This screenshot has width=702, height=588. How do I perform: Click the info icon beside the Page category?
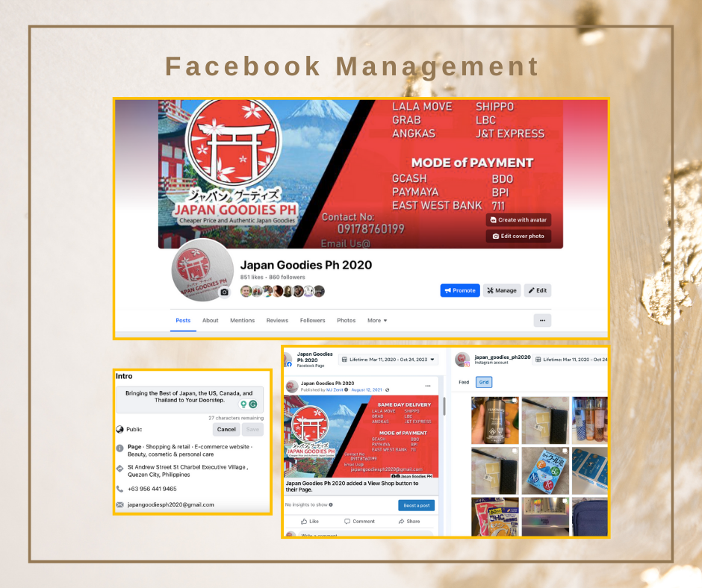120,448
